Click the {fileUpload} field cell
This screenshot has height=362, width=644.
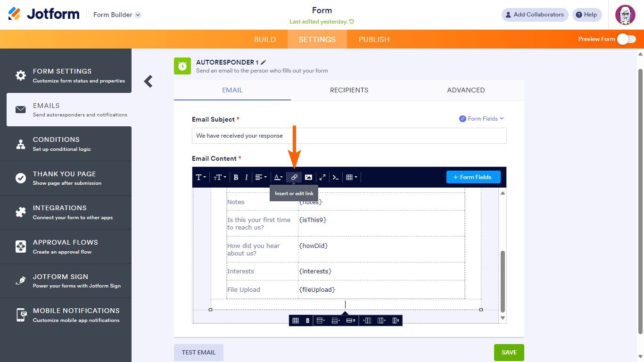point(381,289)
